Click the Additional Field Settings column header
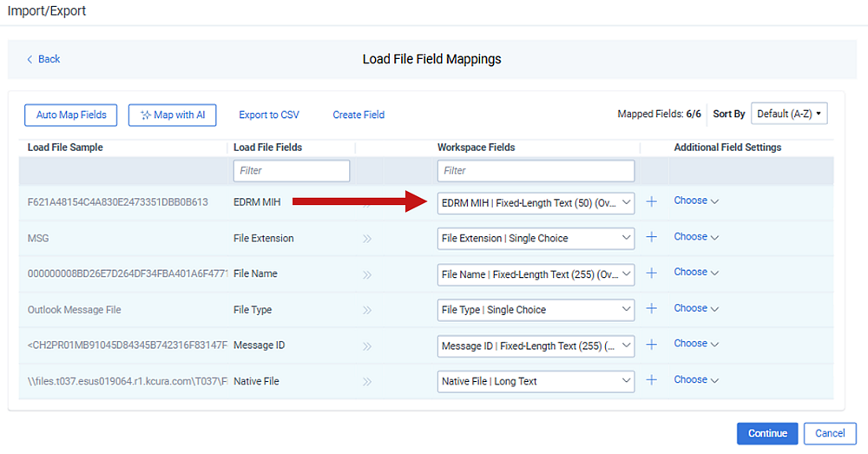The image size is (868, 454). (x=727, y=148)
